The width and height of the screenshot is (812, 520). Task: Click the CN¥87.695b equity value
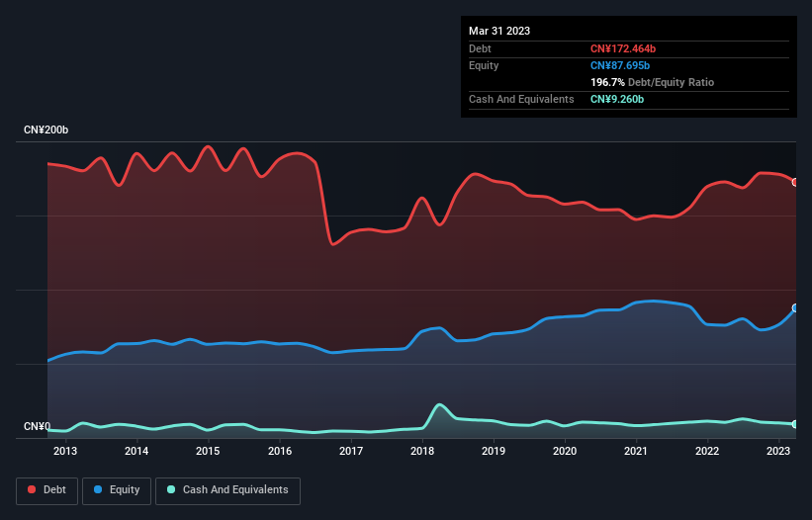(x=620, y=65)
